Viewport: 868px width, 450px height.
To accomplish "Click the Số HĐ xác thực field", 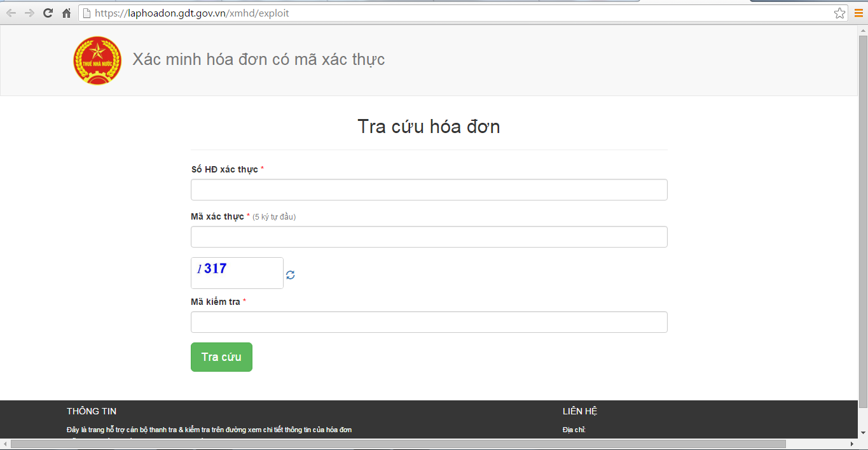I will 429,190.
